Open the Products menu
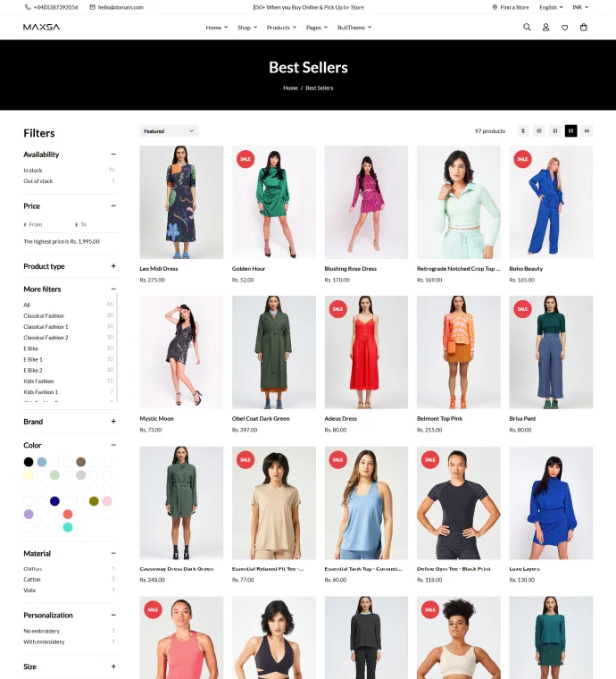 click(x=281, y=28)
